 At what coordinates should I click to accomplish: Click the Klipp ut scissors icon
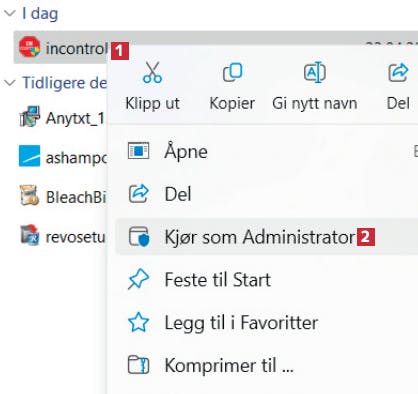pyautogui.click(x=152, y=72)
